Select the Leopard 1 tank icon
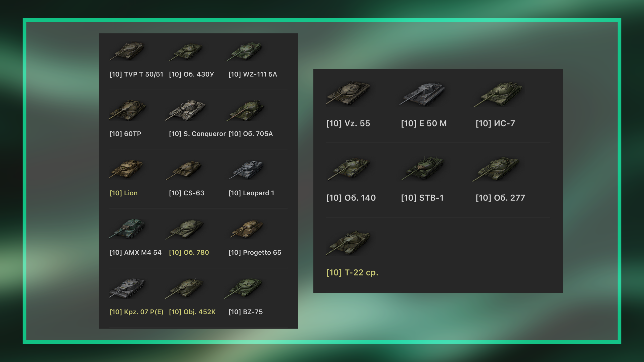This screenshot has height=362, width=644. coord(246,170)
